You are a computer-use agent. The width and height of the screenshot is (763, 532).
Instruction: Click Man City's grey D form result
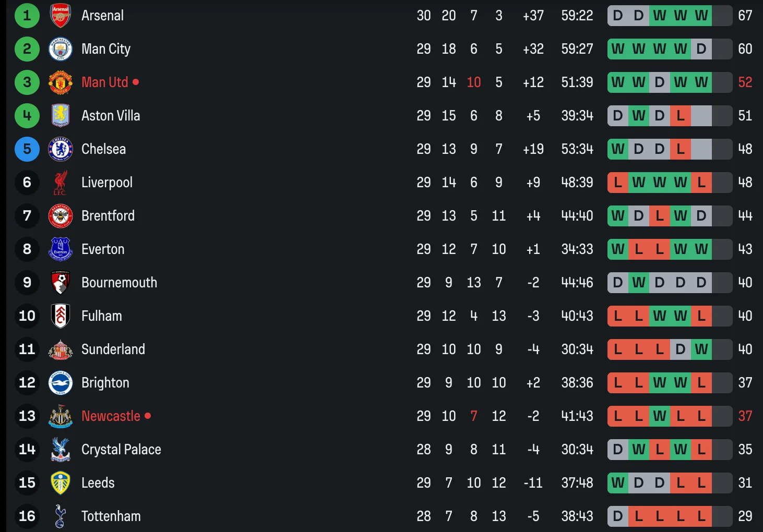click(x=701, y=49)
